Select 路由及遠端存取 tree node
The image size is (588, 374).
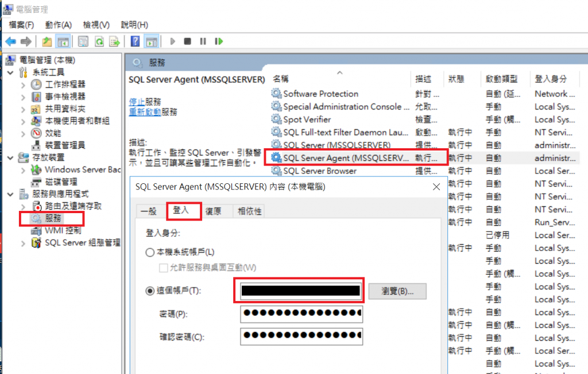pos(73,206)
